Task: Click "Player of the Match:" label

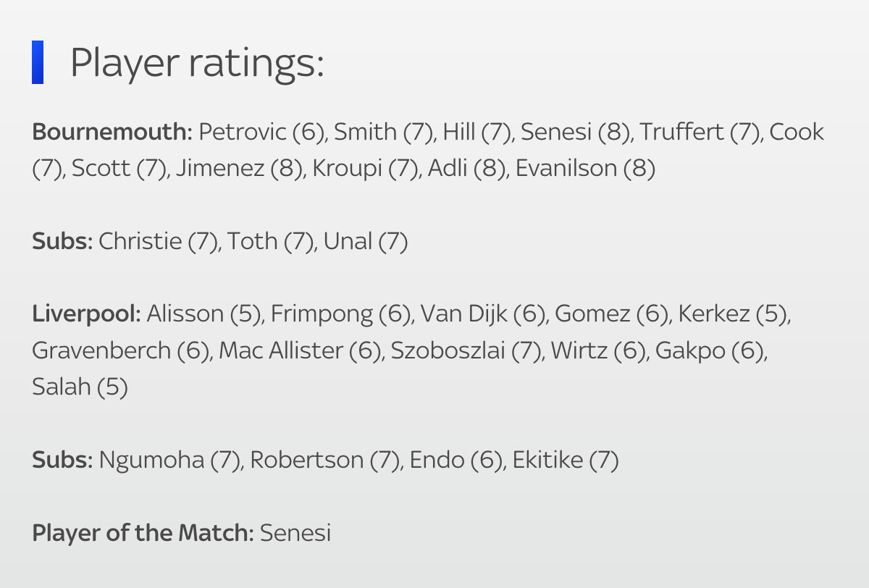Action: pyautogui.click(x=143, y=533)
